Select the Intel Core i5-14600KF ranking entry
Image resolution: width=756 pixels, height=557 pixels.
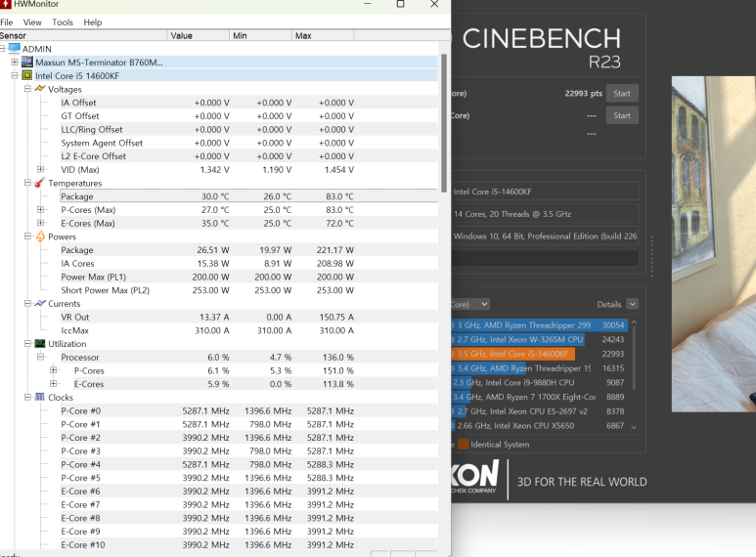(x=539, y=354)
